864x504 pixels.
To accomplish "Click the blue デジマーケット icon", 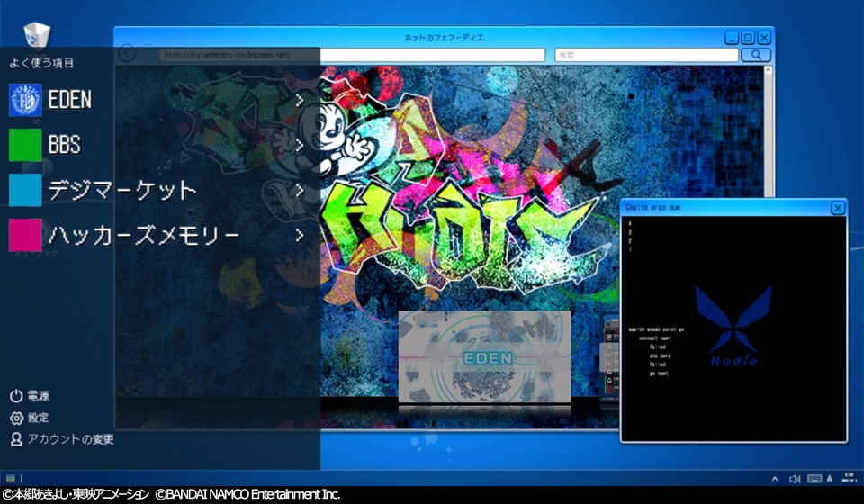I will pyautogui.click(x=25, y=190).
